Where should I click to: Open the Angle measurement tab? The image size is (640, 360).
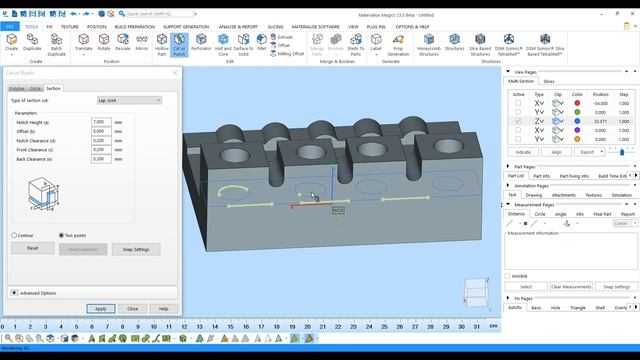click(x=560, y=214)
